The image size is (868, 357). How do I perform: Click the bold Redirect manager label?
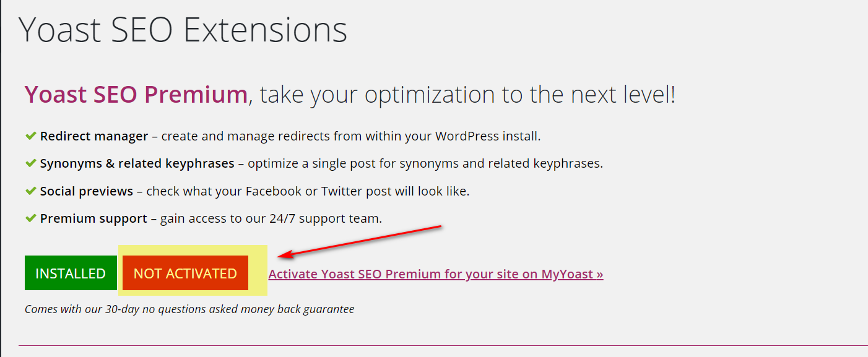click(x=94, y=136)
